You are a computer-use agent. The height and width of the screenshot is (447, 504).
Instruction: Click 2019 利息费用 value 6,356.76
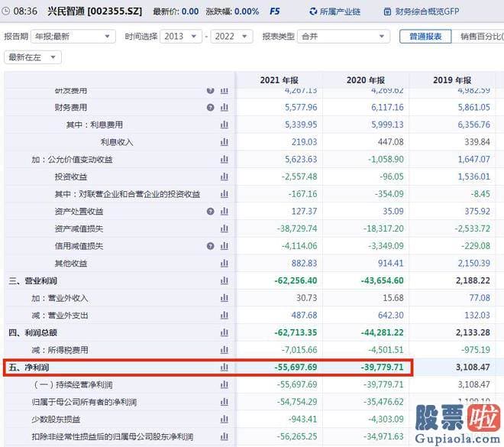pyautogui.click(x=473, y=125)
